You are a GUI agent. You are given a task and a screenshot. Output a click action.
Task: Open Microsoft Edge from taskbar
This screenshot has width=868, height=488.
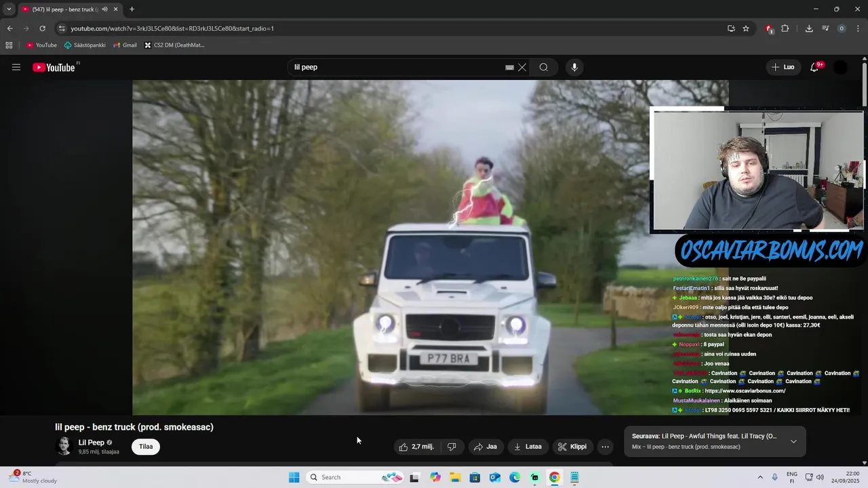pyautogui.click(x=515, y=477)
